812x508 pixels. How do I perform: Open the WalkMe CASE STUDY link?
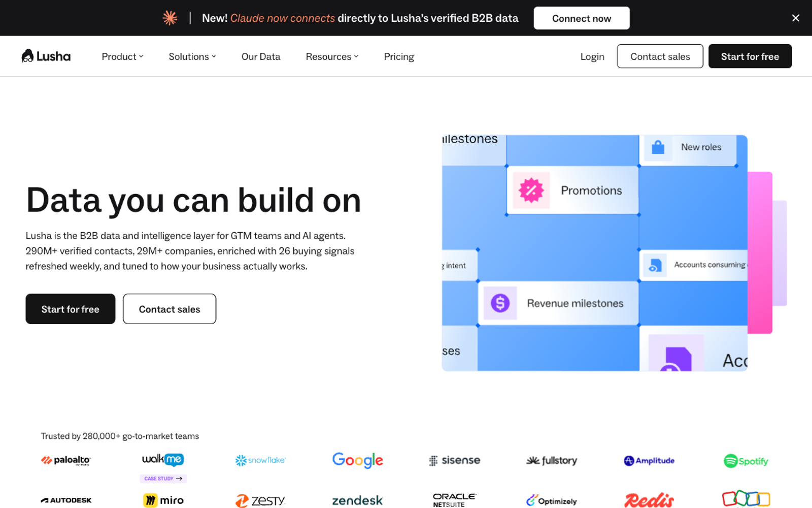[x=163, y=479]
